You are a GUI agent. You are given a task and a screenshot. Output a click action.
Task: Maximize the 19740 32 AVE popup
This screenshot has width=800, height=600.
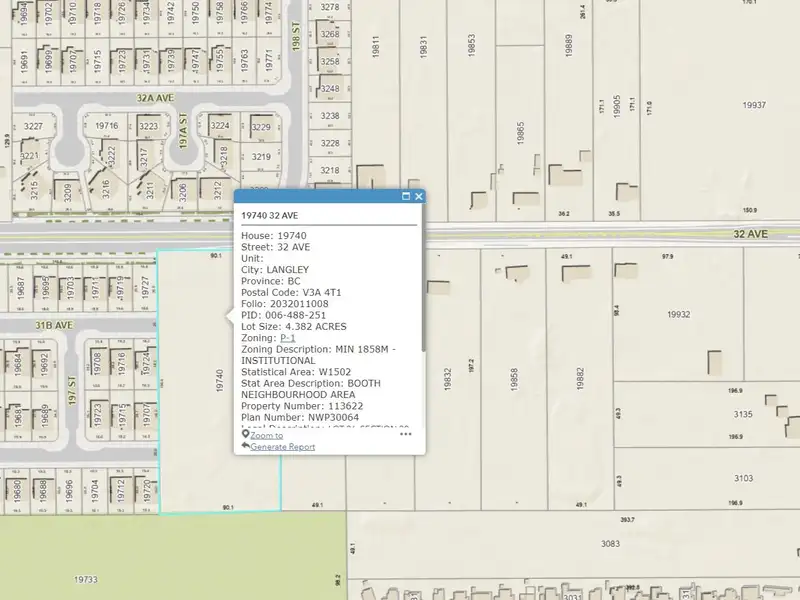pyautogui.click(x=406, y=196)
